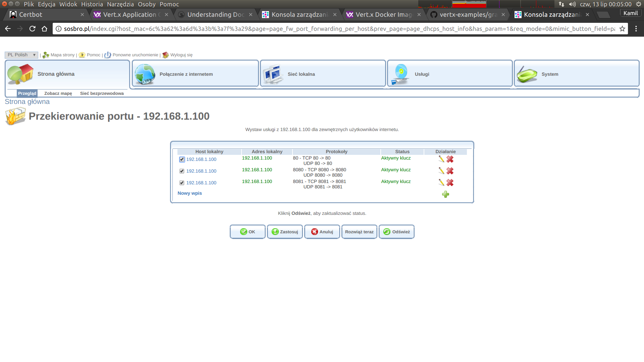Open the Narzędzia menu

tap(120, 4)
